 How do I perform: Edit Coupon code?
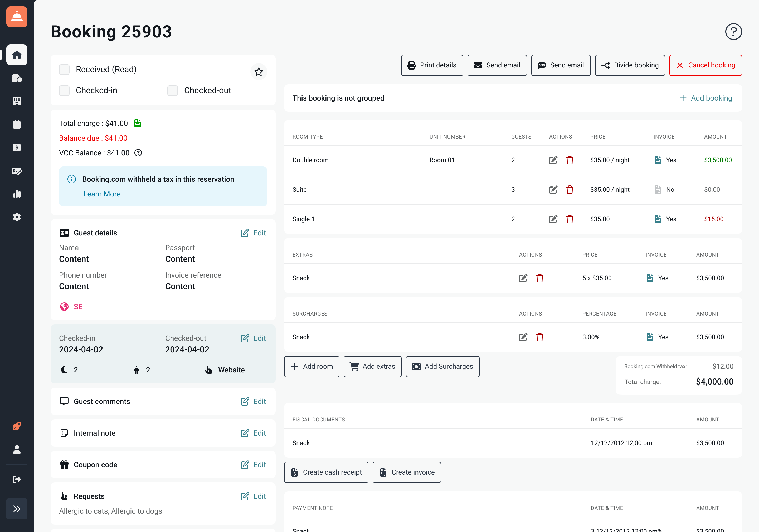click(x=253, y=465)
